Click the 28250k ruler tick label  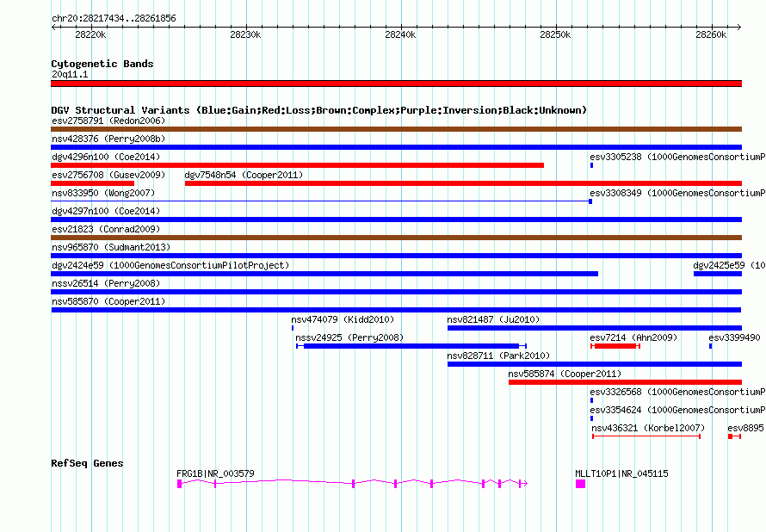coord(555,34)
